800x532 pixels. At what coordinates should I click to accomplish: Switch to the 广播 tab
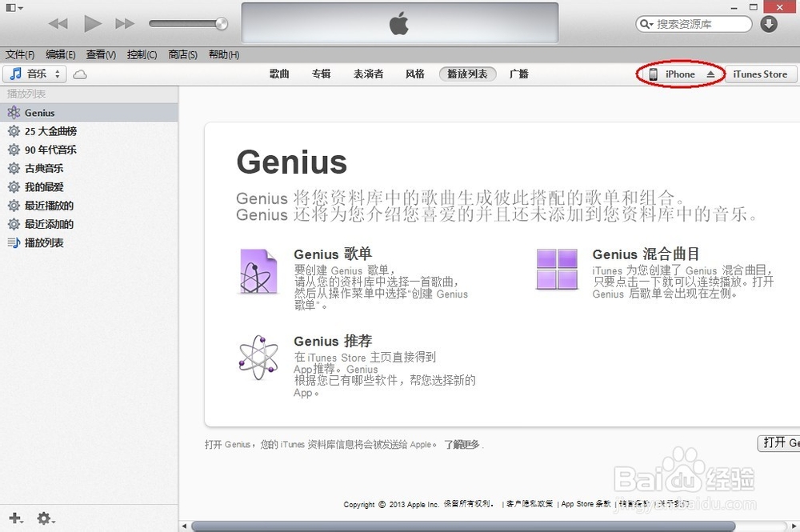tap(518, 74)
